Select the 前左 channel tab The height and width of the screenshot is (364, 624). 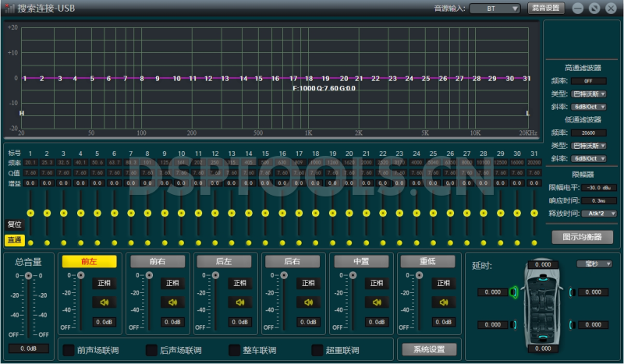point(89,261)
